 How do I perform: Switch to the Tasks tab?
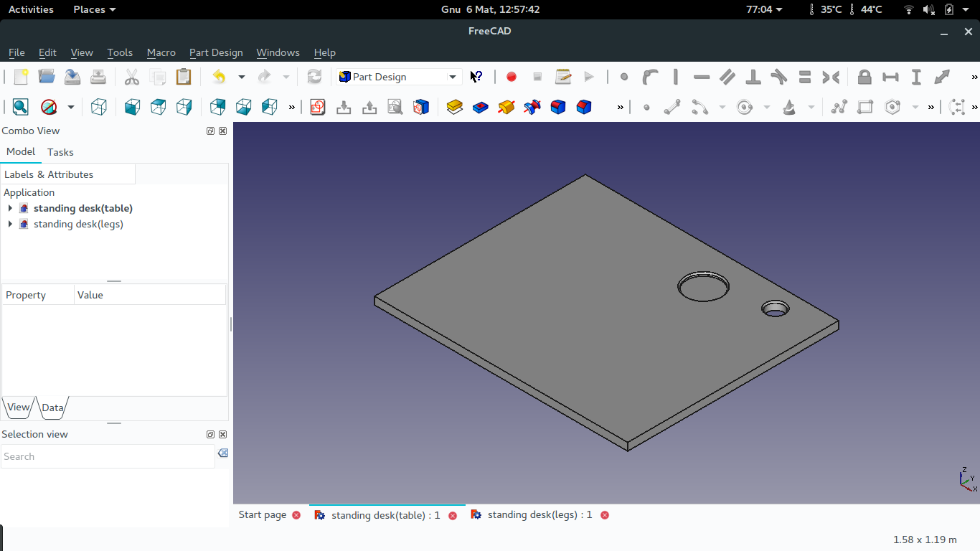click(60, 152)
